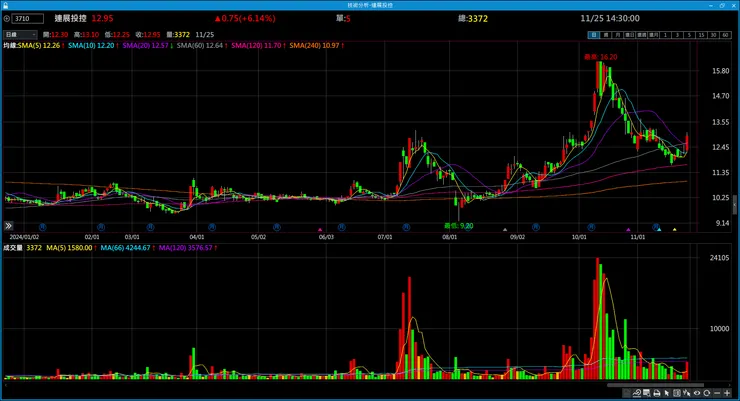This screenshot has height=401, width=740.
Task: Select the Y-axis pointer tool icon
Action: click(x=687, y=393)
